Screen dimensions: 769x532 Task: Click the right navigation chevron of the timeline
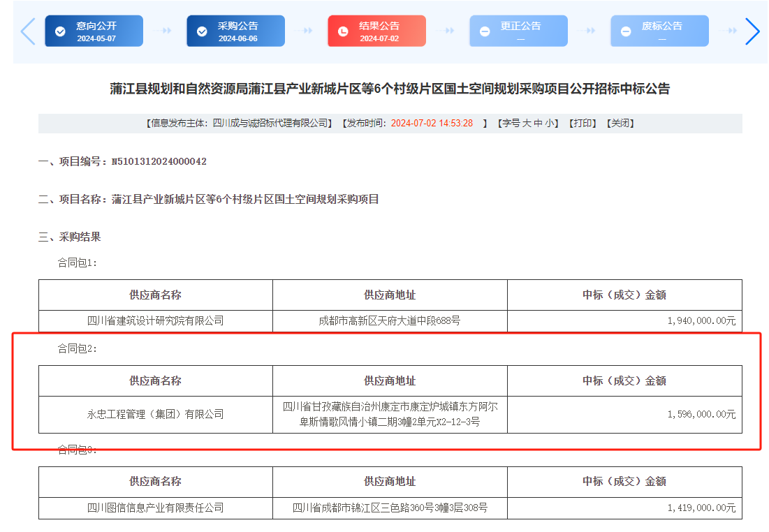click(753, 31)
